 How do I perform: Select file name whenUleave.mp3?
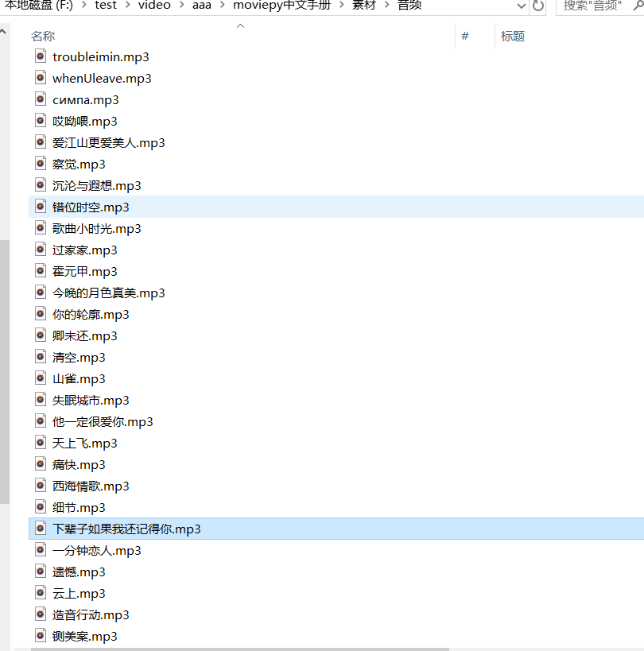pyautogui.click(x=102, y=79)
